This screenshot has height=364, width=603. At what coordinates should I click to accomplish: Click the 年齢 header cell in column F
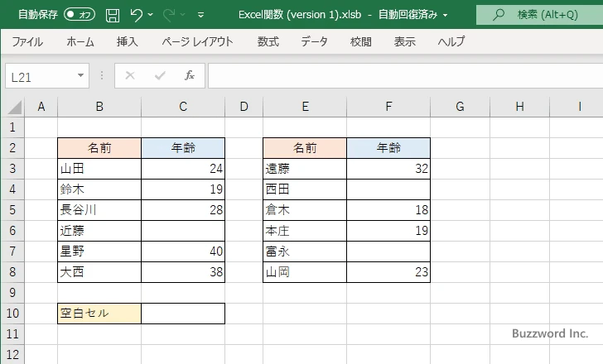tap(388, 148)
